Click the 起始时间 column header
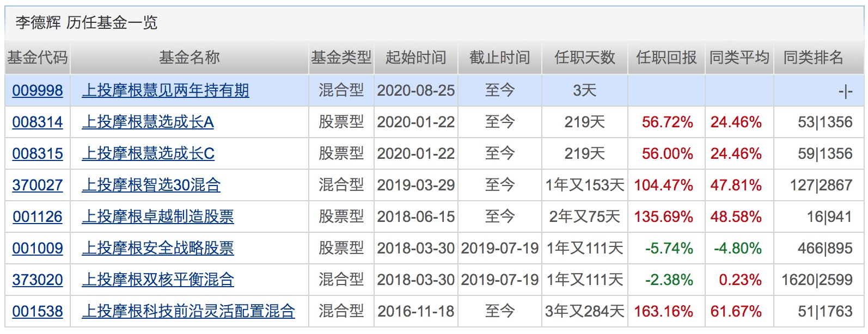 [x=416, y=57]
